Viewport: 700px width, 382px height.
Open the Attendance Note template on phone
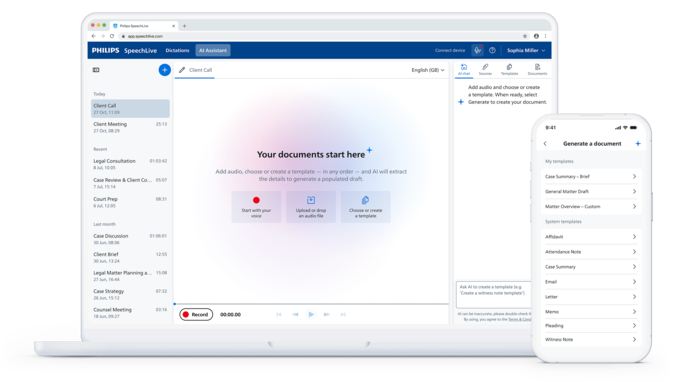point(591,252)
